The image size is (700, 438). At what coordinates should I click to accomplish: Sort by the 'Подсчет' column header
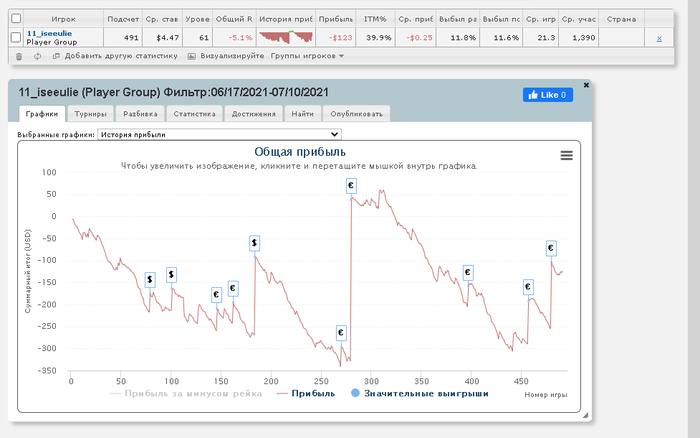(x=123, y=19)
